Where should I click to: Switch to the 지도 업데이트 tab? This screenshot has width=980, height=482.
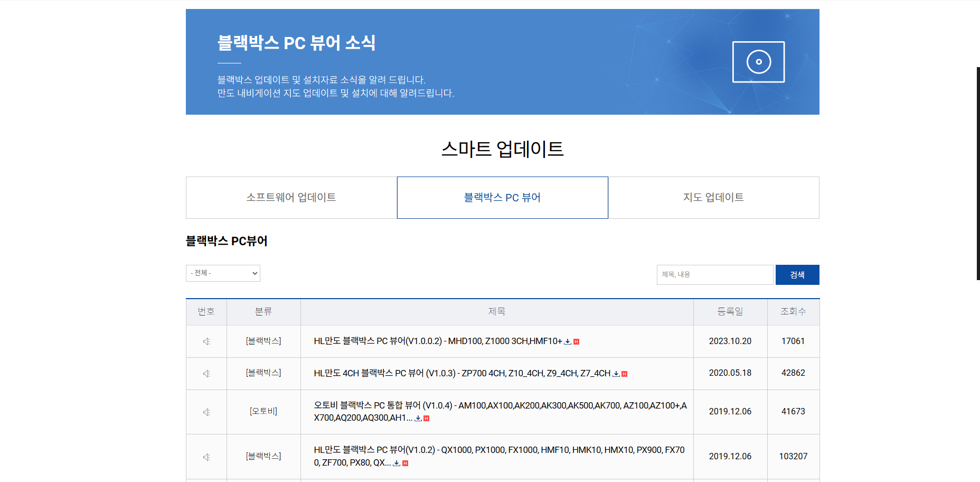pos(713,197)
